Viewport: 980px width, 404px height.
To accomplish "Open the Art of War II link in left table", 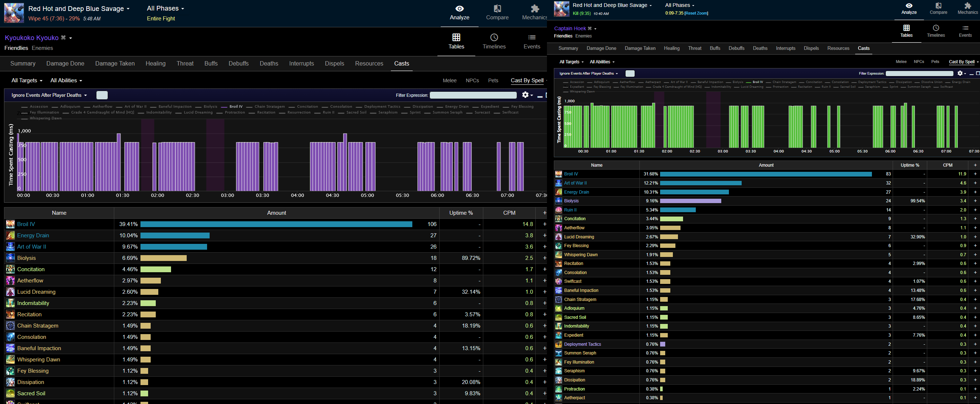I will click(x=32, y=246).
